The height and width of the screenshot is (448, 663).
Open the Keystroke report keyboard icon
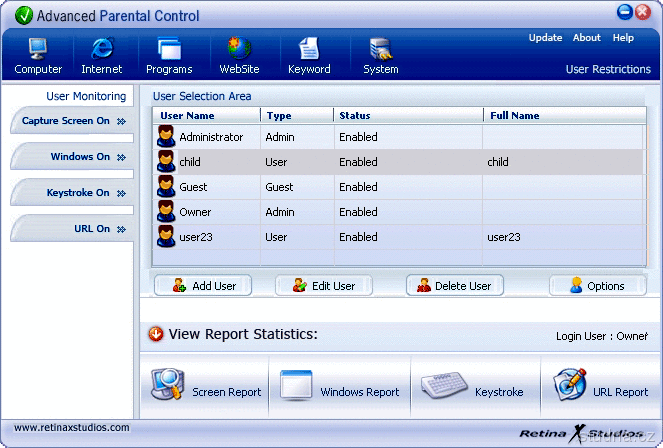point(442,386)
